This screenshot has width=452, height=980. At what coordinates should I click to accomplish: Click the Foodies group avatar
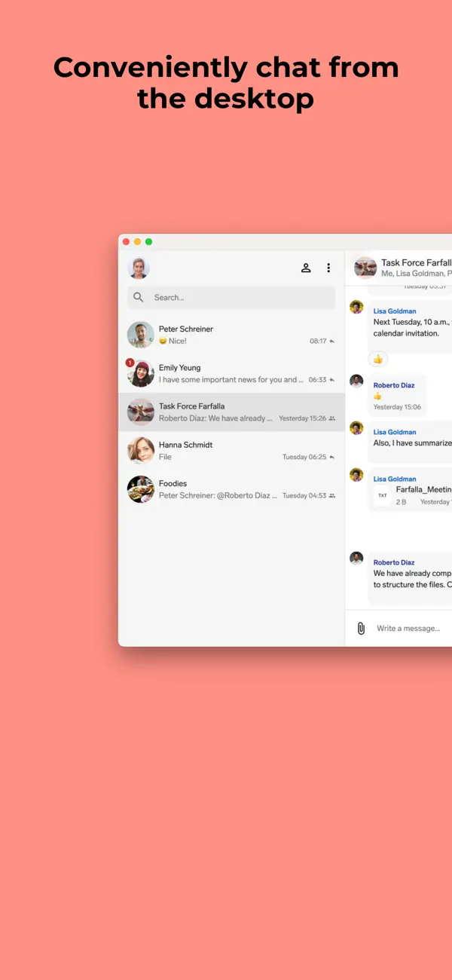tap(141, 489)
